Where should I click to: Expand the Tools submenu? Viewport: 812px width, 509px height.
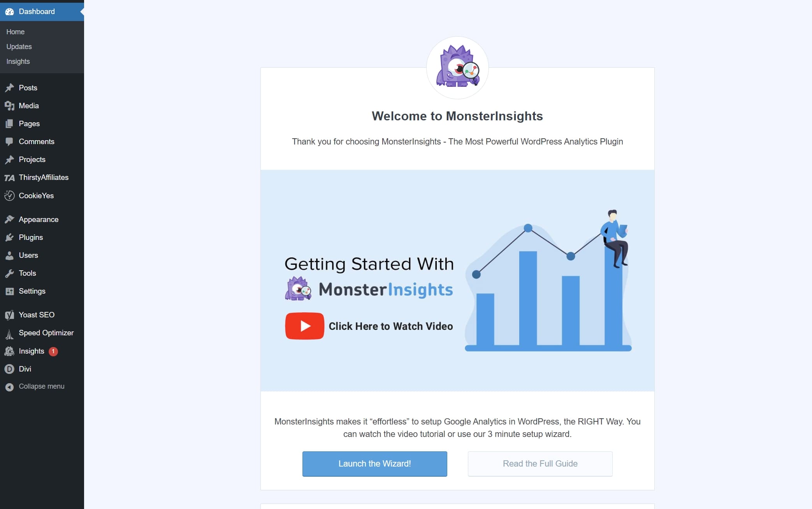(27, 273)
